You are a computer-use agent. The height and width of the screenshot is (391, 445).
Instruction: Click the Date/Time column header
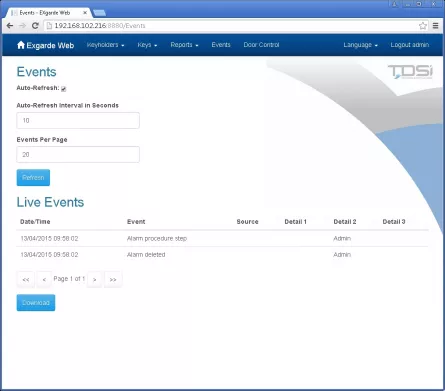(35, 222)
